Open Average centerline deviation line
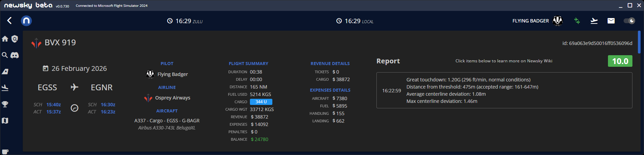Viewport: 644px width, 155px height. [446, 94]
